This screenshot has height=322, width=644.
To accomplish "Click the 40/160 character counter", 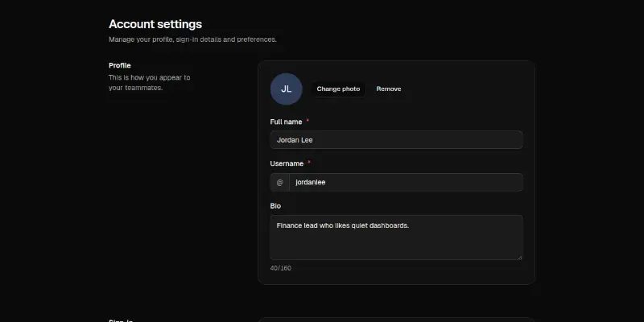I will click(x=280, y=268).
